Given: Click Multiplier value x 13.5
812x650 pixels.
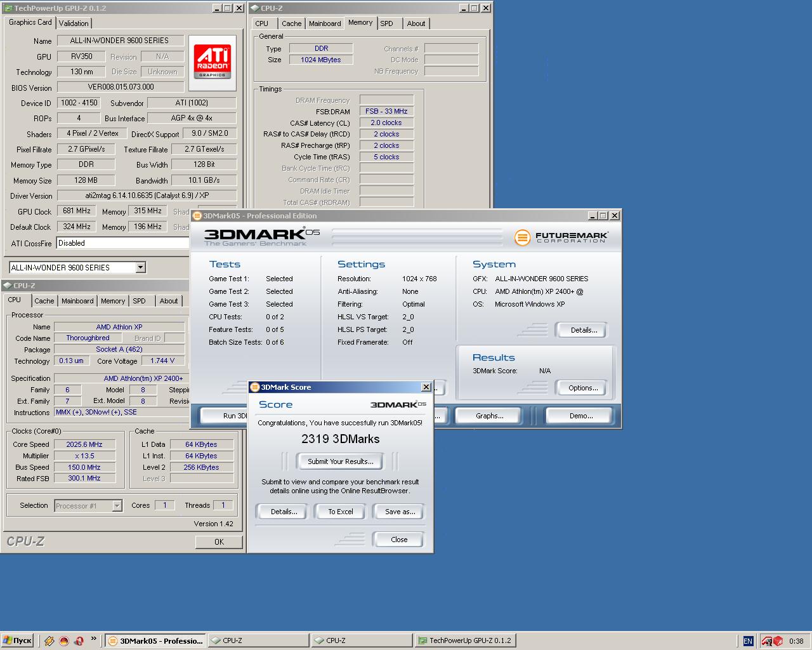Looking at the screenshot, I should pos(84,456).
